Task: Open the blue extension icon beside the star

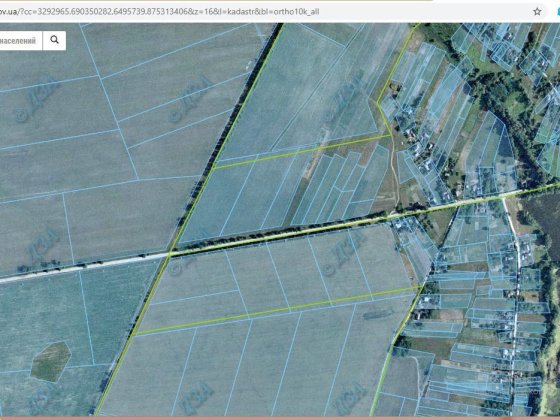Action: [x=558, y=11]
